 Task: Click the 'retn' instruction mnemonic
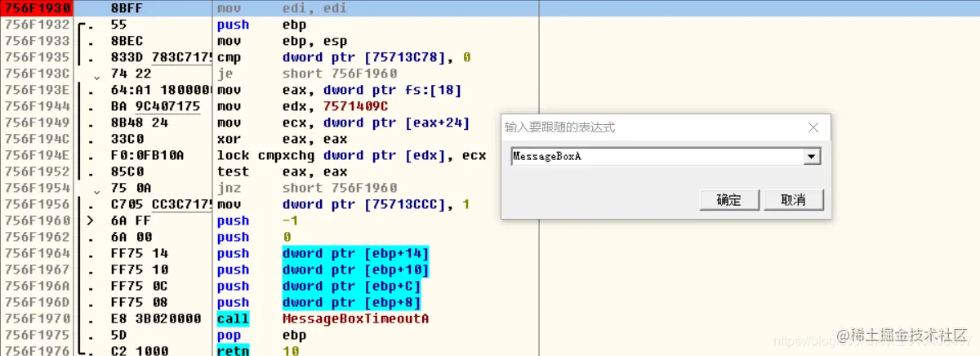(233, 350)
